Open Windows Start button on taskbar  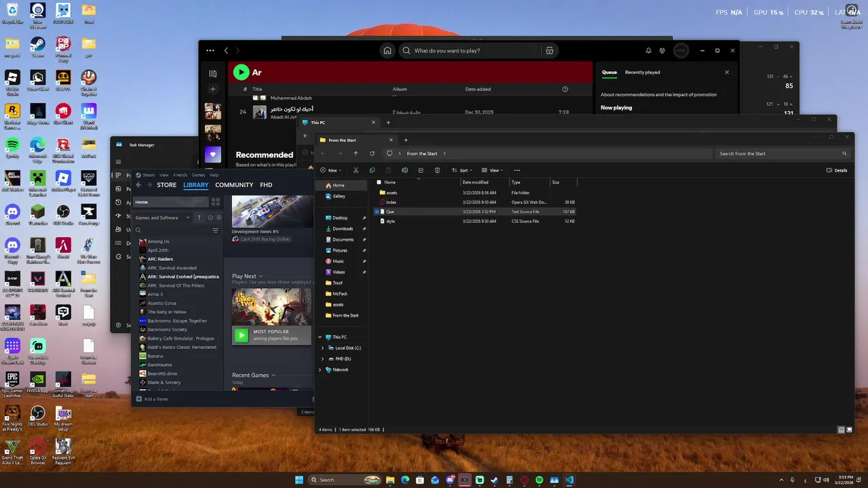tap(299, 480)
